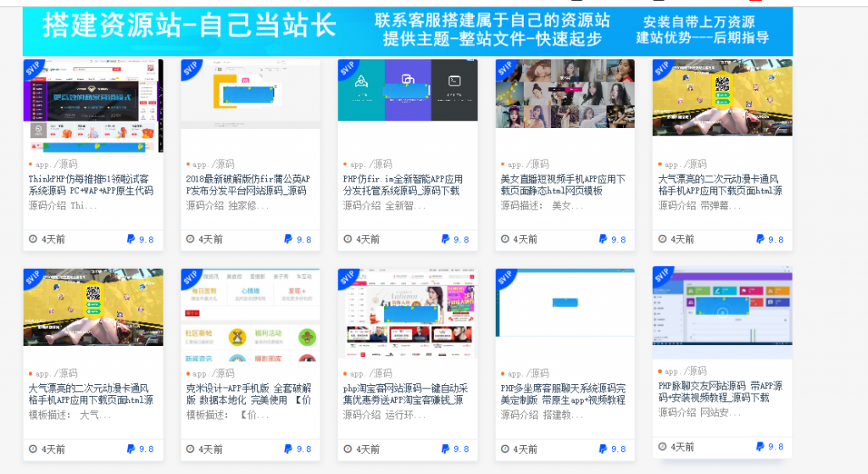Click the SVIP badge on the PHP多坐席客服聊天 card
The image size is (868, 474).
pos(504,277)
